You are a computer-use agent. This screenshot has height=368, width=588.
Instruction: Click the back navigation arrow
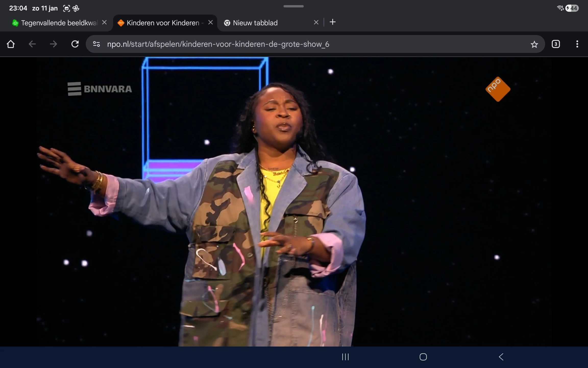pyautogui.click(x=32, y=44)
